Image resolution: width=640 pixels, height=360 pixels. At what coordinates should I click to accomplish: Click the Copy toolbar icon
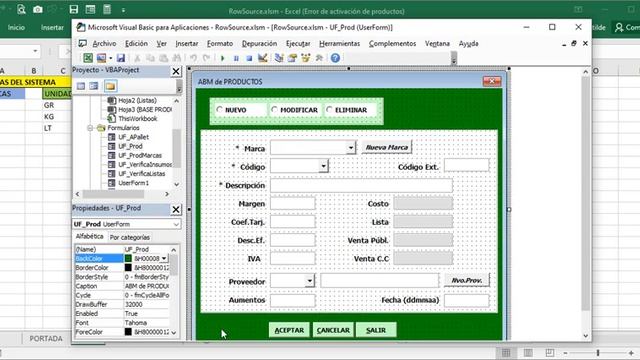(150, 58)
